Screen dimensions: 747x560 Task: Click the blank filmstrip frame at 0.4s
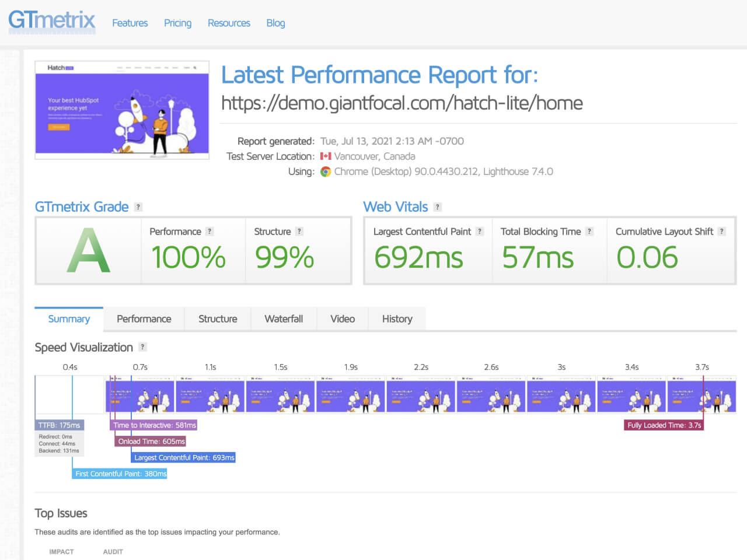[x=69, y=394]
